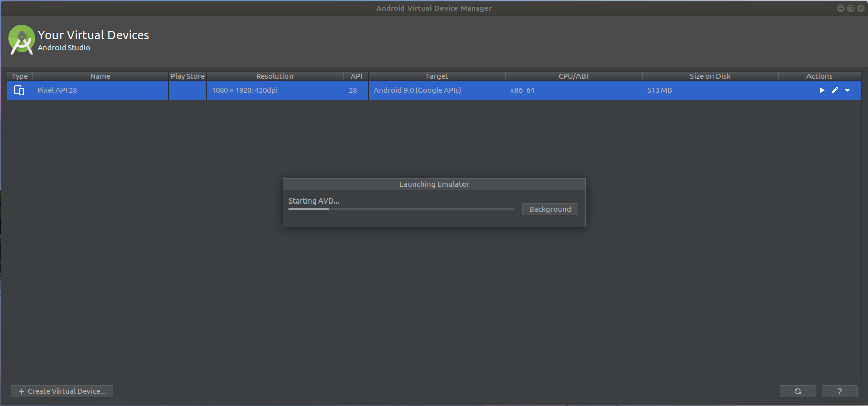868x406 pixels.
Task: Maximize the AVD Manager window
Action: [851, 8]
